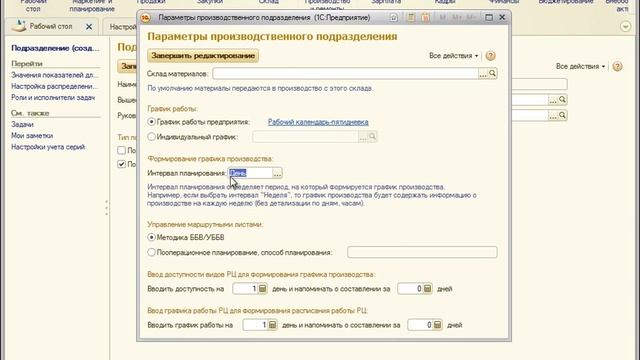The width and height of the screenshot is (640, 360).
Task: Open Задачи link in sidebar
Action: pos(22,124)
